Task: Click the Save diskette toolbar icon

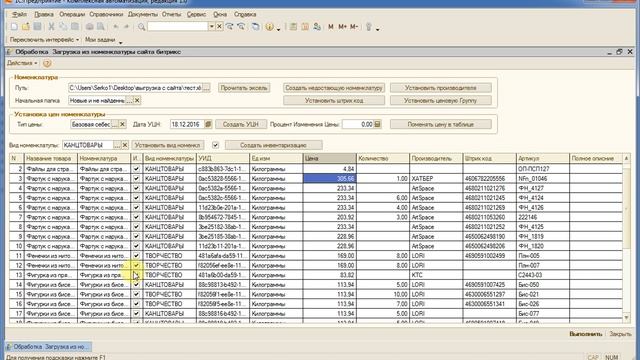Action: (37, 27)
